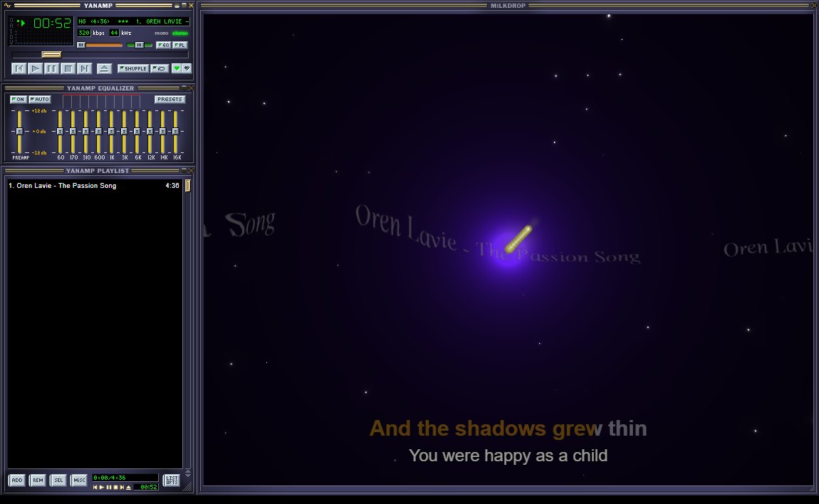Viewport: 819px width, 504px height.
Task: Open the LIST OPTS menu
Action: tap(172, 480)
